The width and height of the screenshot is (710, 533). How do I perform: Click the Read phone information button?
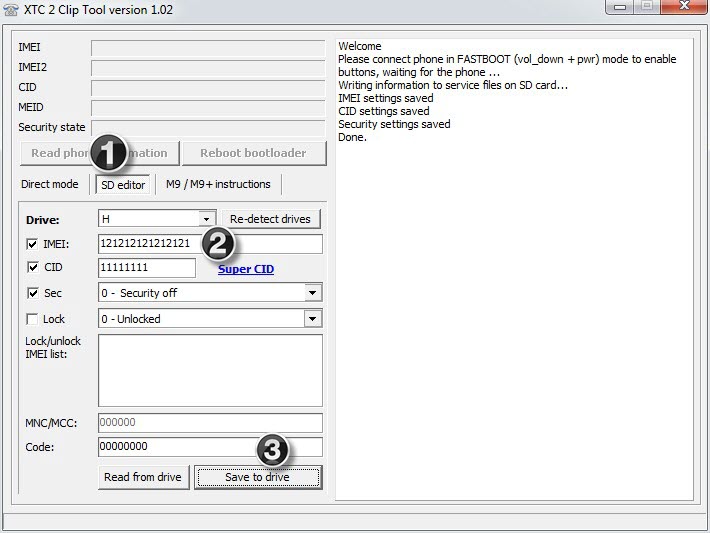[x=99, y=154]
